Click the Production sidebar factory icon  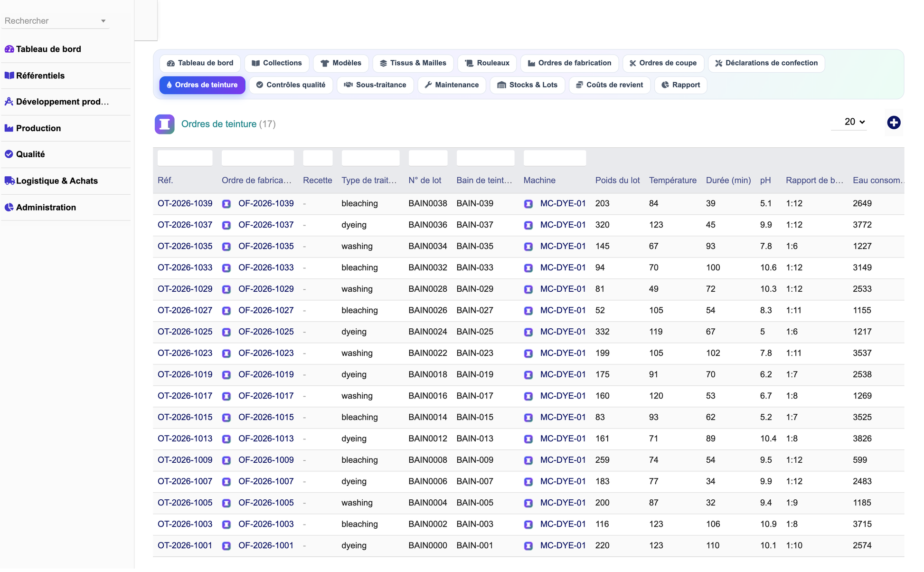pyautogui.click(x=9, y=128)
